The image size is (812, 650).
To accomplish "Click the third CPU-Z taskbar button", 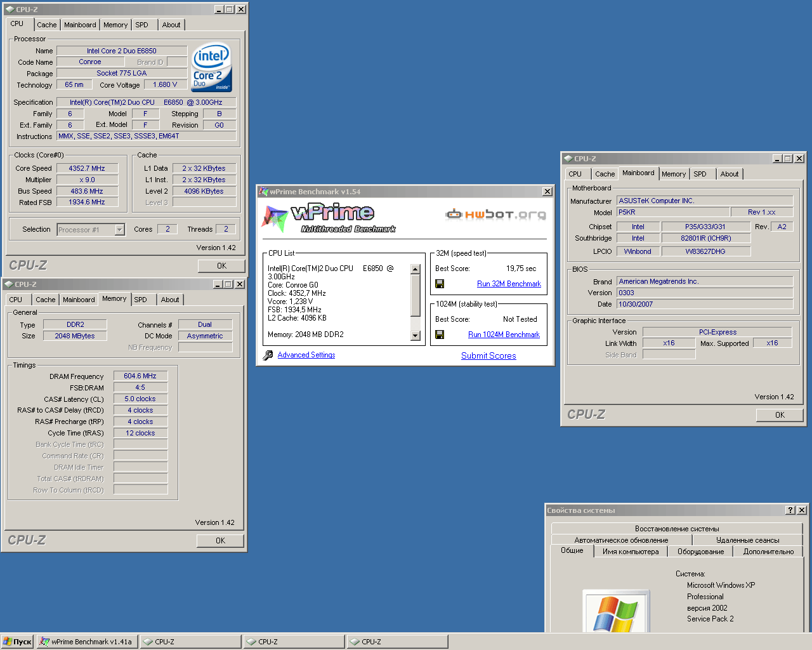I will (x=398, y=642).
